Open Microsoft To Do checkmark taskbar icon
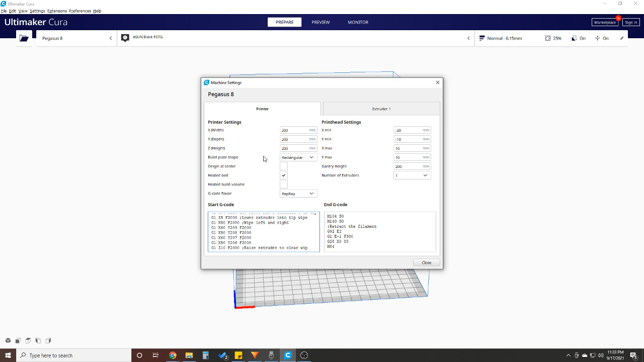The height and width of the screenshot is (362, 644). pyautogui.click(x=222, y=355)
